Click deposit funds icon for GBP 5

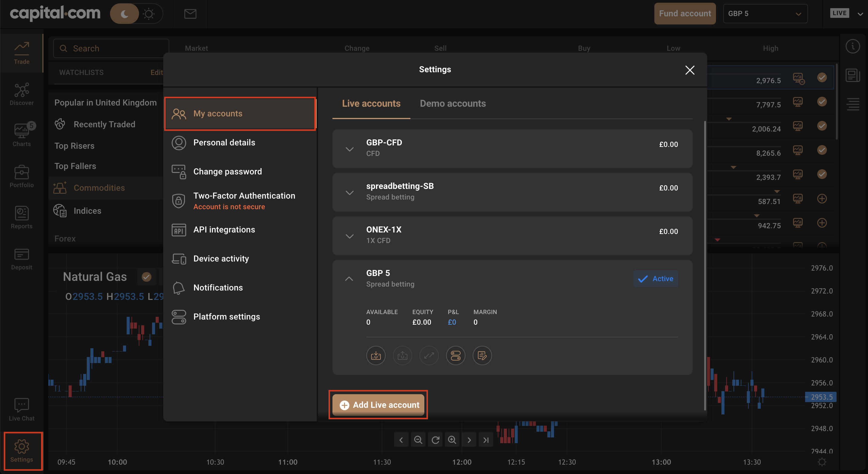(x=376, y=355)
